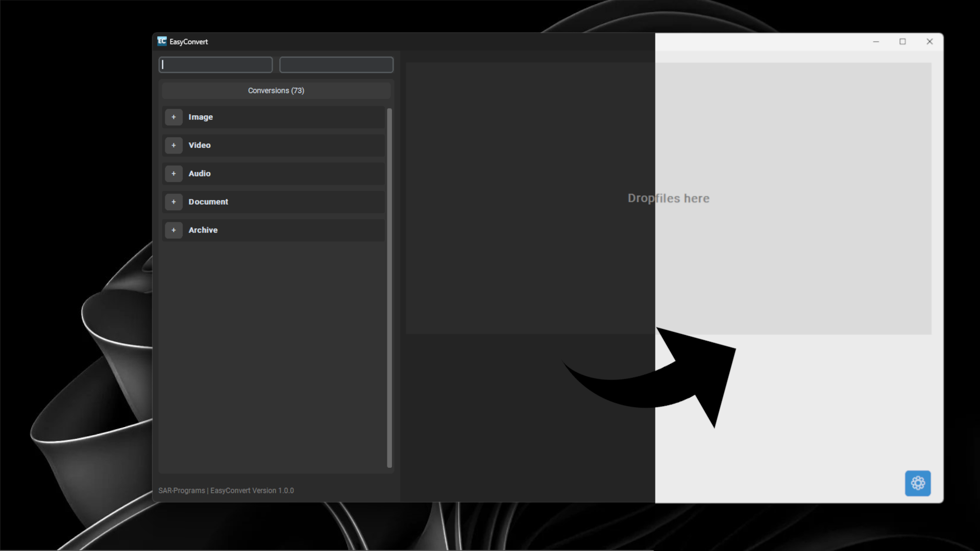
Task: Select the Image category label
Action: 201,117
